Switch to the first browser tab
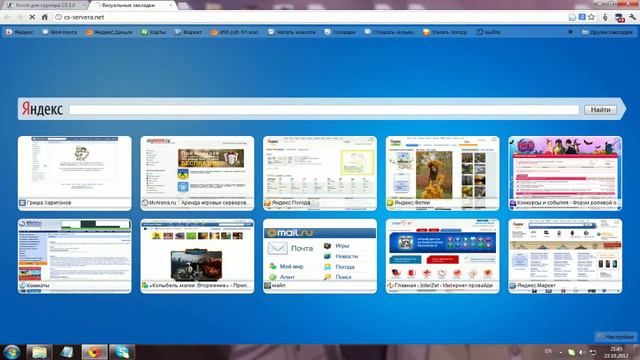 45,5
